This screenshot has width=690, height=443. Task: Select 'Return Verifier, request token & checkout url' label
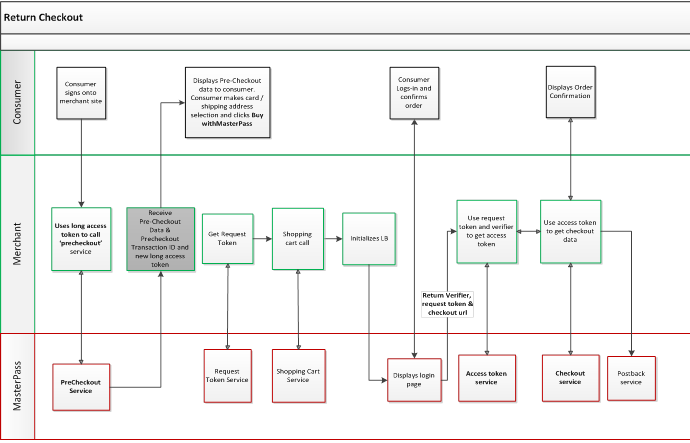coord(448,304)
